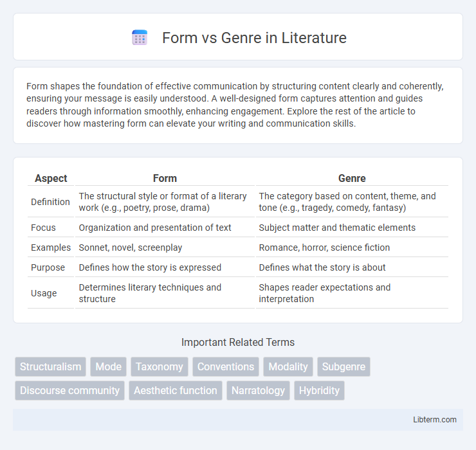The image size is (476, 450).
Task: Open the Structuralism related term tag
Action: click(50, 366)
